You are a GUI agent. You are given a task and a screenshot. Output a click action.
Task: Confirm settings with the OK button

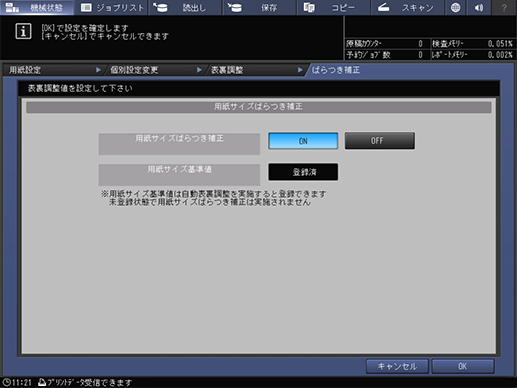click(463, 366)
